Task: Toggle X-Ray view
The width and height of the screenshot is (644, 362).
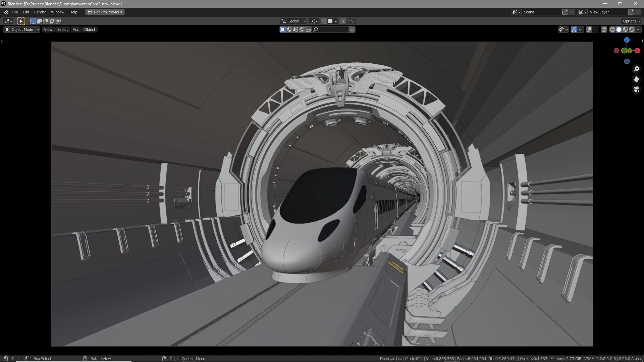Action: [x=604, y=29]
